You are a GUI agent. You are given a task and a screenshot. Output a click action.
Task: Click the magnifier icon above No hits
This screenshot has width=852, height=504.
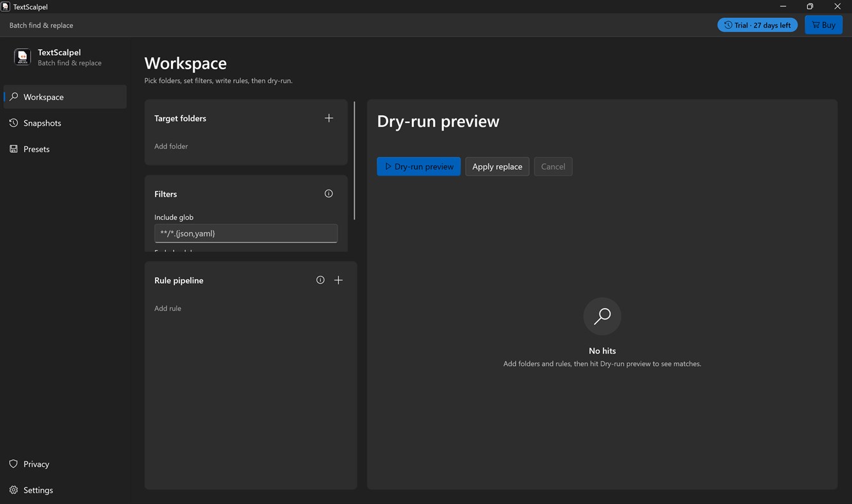click(602, 316)
